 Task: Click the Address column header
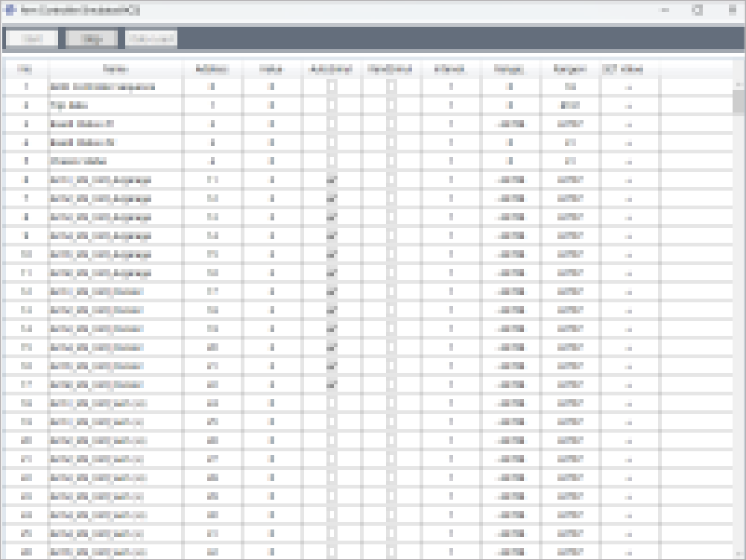click(x=212, y=69)
